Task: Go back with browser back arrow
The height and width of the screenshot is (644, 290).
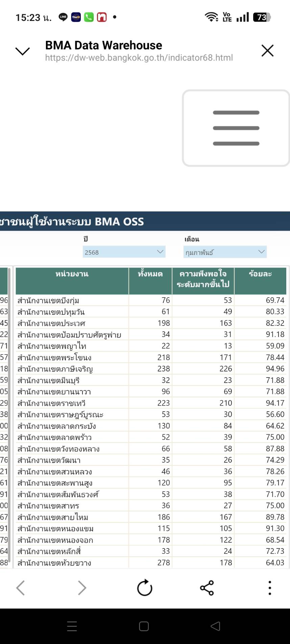Action: tap(20, 588)
